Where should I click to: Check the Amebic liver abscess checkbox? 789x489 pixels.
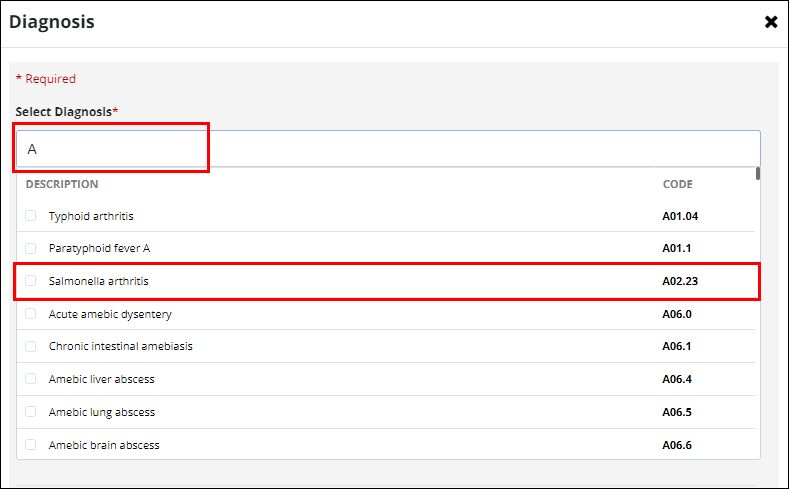coord(31,379)
